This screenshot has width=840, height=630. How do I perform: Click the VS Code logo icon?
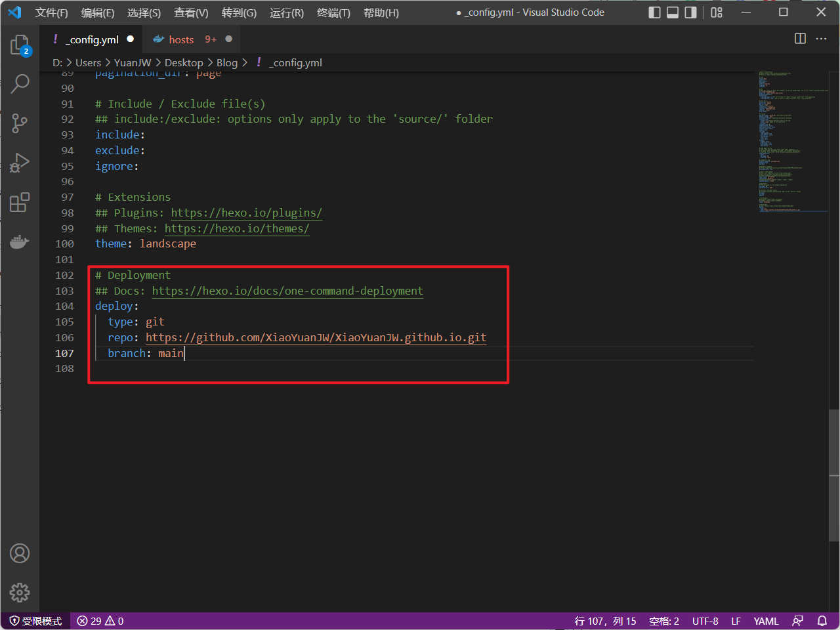(14, 12)
